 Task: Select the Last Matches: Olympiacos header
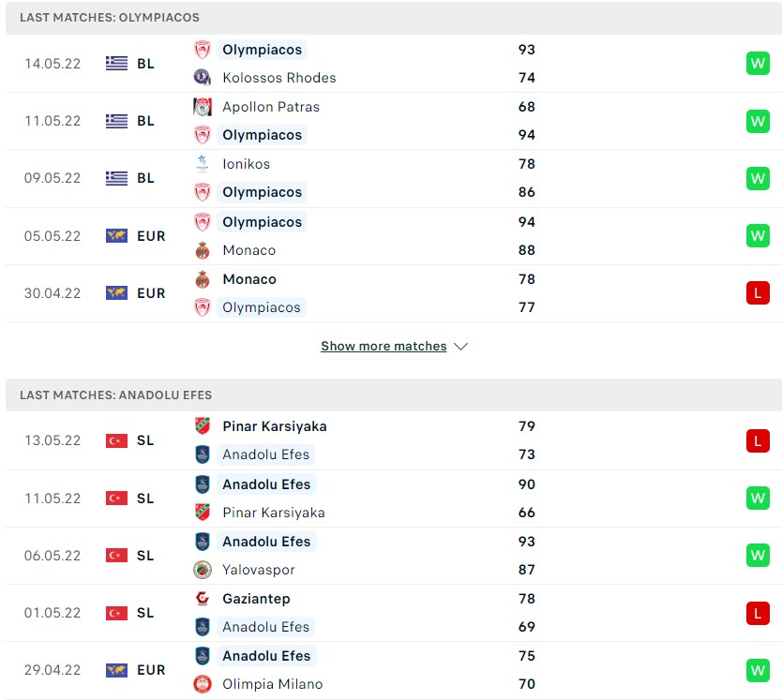[x=110, y=18]
